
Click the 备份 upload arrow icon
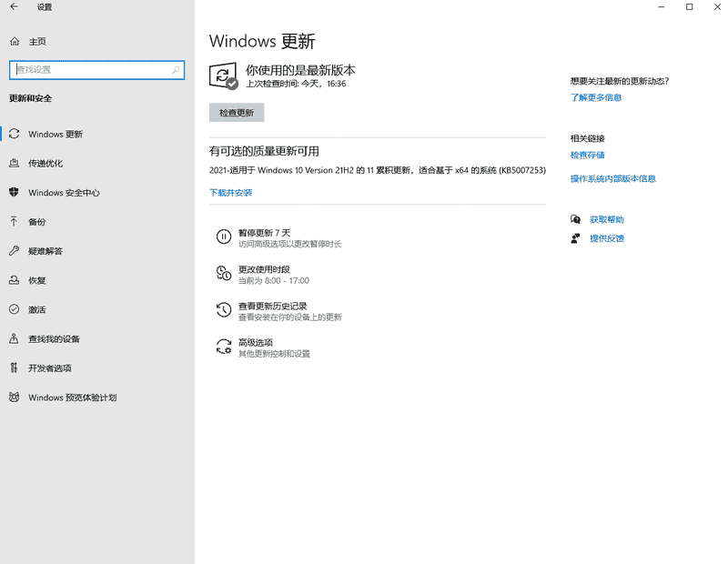pyautogui.click(x=15, y=221)
